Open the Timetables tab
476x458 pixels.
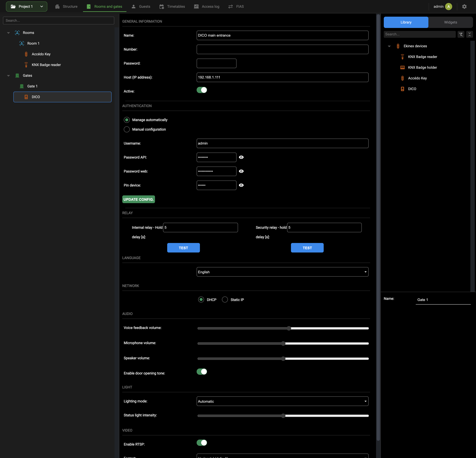click(x=172, y=7)
